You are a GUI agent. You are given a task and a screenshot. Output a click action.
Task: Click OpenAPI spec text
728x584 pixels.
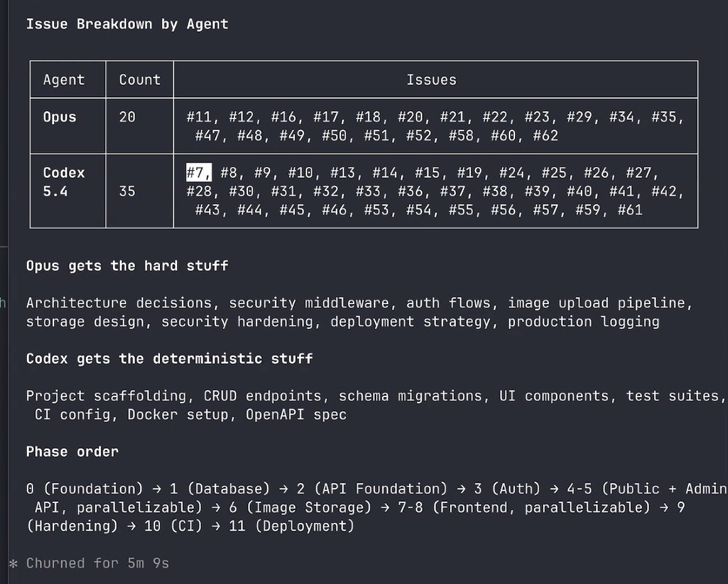point(296,414)
